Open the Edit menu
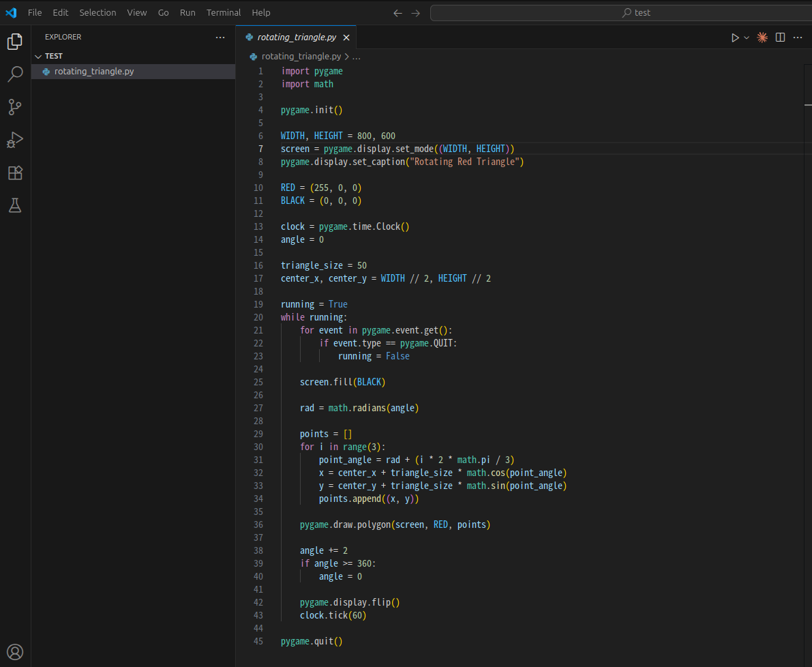 point(61,12)
